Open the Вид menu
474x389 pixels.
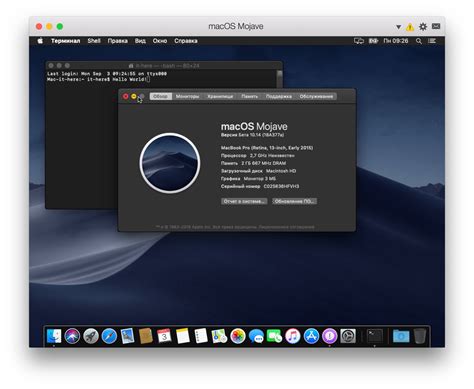click(x=140, y=41)
